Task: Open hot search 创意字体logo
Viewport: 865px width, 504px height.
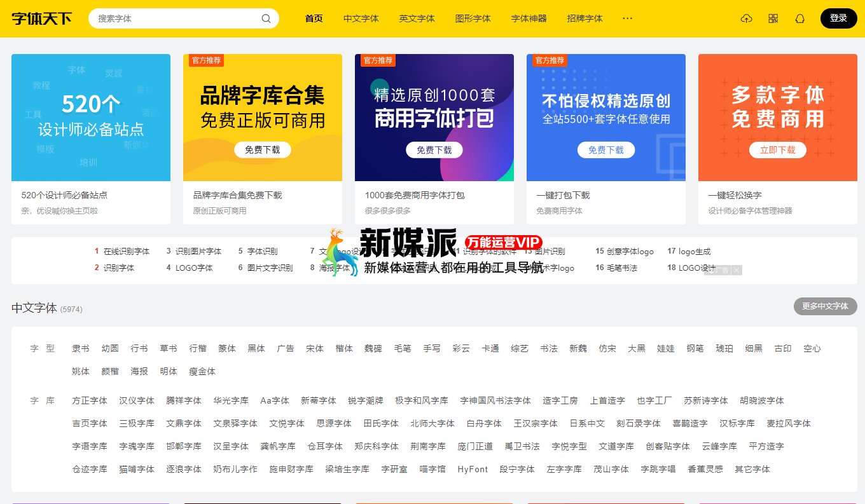Action: 630,252
